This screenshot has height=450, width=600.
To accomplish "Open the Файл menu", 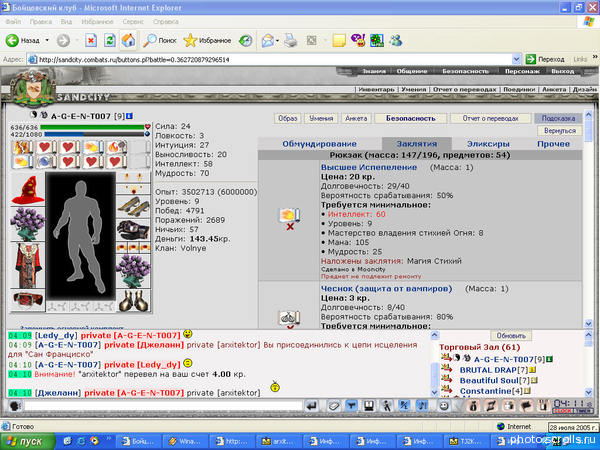I will click(x=13, y=22).
